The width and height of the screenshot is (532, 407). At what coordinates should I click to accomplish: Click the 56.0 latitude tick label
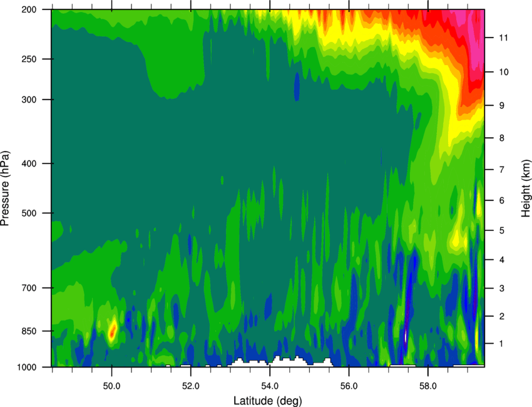coord(349,386)
